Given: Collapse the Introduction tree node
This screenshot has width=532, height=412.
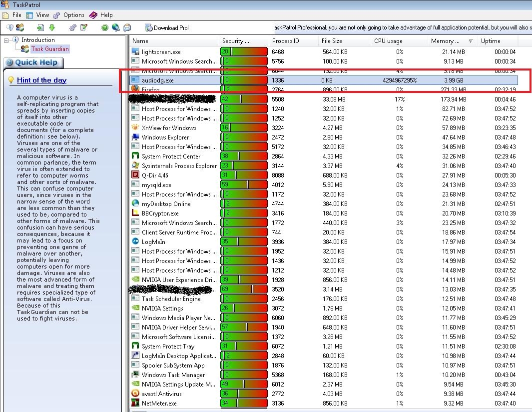Looking at the screenshot, I should [6, 40].
